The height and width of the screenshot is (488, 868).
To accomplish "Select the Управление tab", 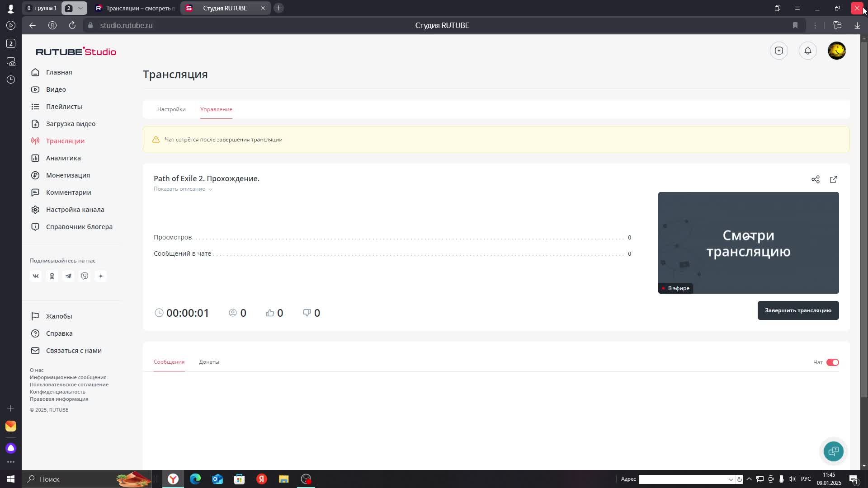I will click(x=216, y=109).
